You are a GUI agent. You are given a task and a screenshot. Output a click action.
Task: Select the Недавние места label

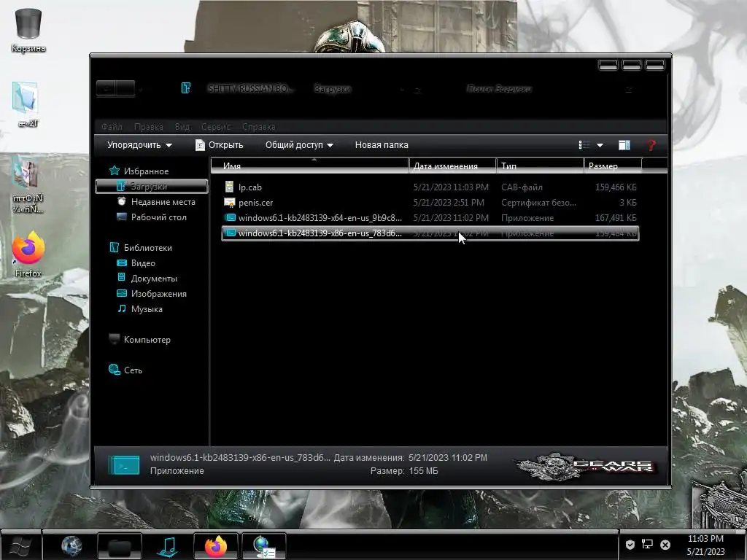[x=163, y=202]
